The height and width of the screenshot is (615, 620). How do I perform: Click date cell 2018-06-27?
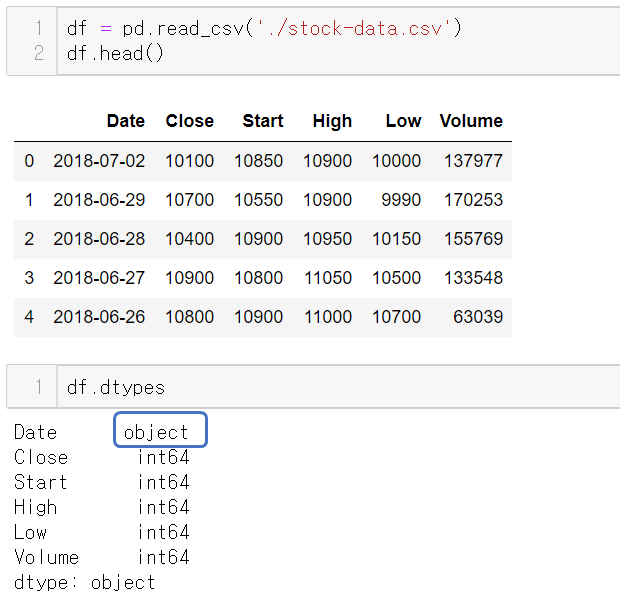99,278
